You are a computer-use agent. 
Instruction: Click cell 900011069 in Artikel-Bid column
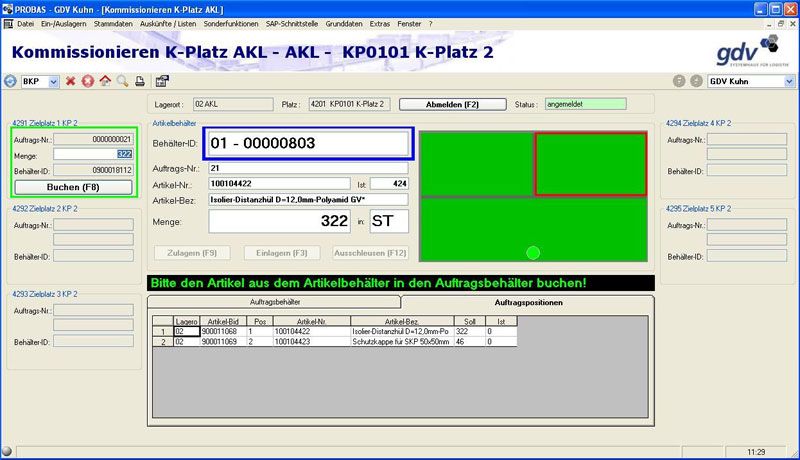pos(223,342)
